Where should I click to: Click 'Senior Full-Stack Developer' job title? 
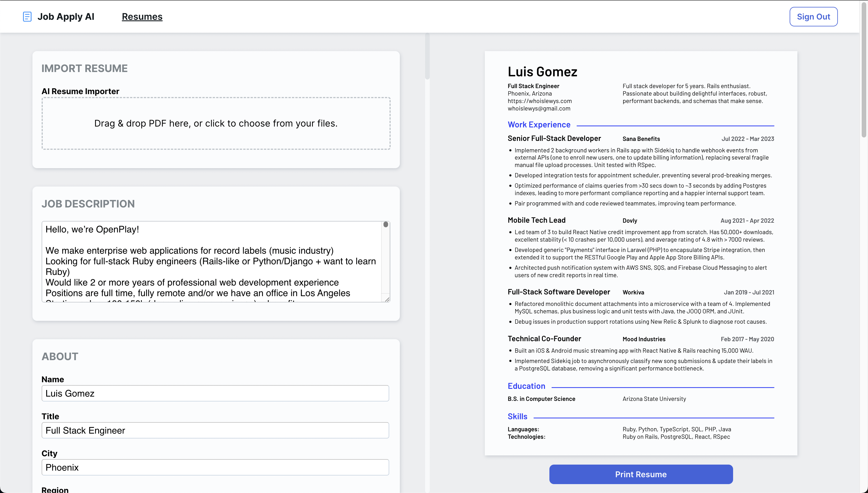[554, 138]
